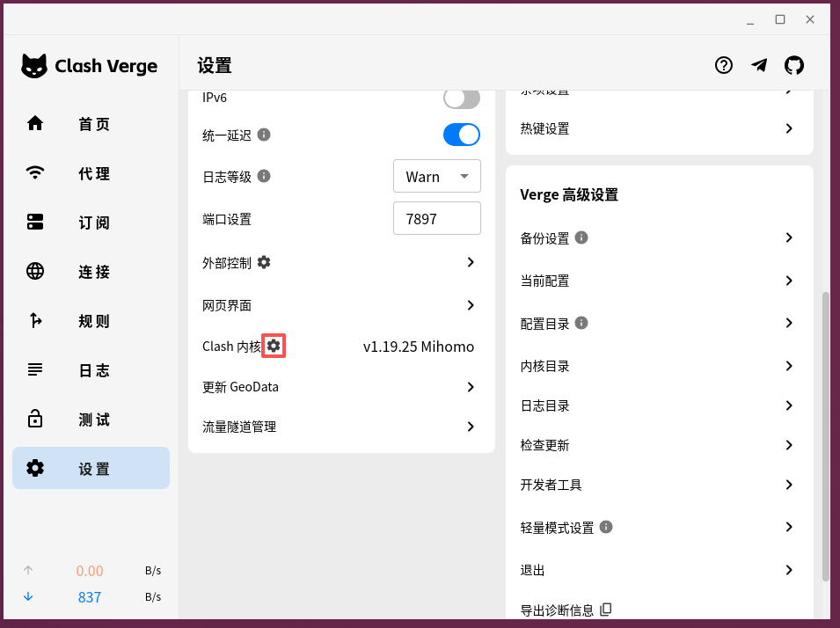Open the GitHub repository icon
This screenshot has width=840, height=628.
[794, 65]
